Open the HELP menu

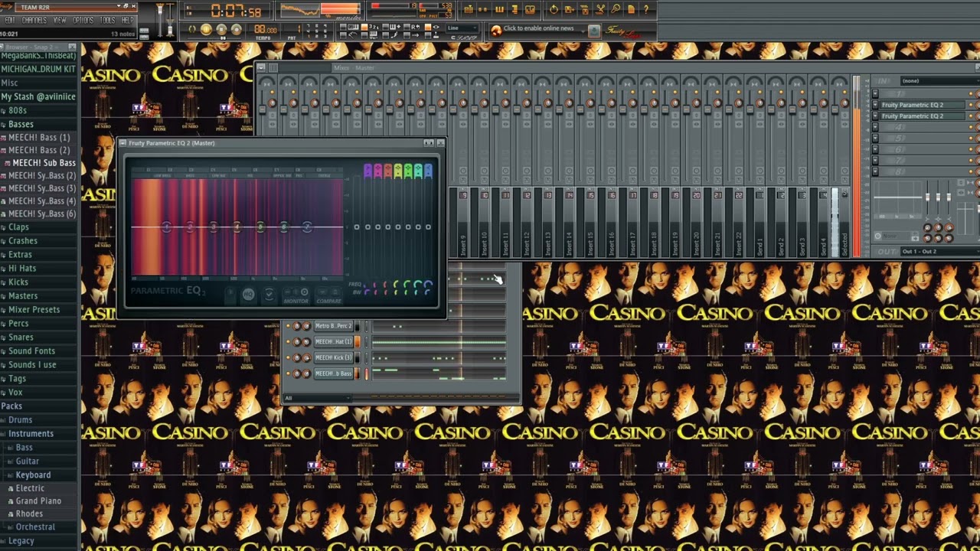click(x=128, y=20)
